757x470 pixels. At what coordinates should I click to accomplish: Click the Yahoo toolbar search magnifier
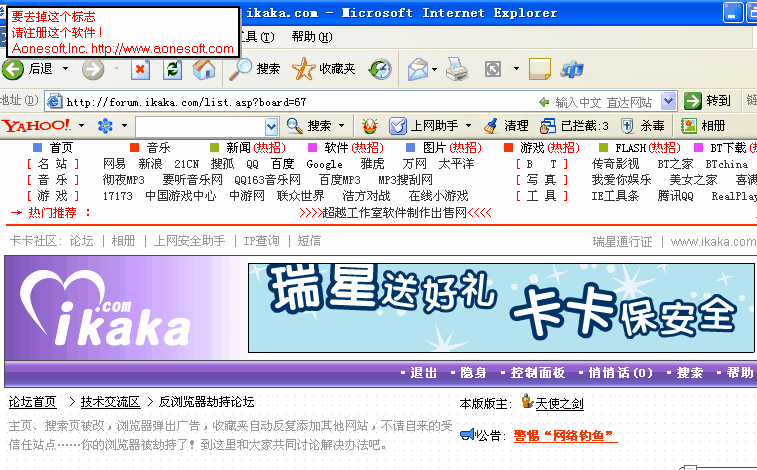point(294,126)
